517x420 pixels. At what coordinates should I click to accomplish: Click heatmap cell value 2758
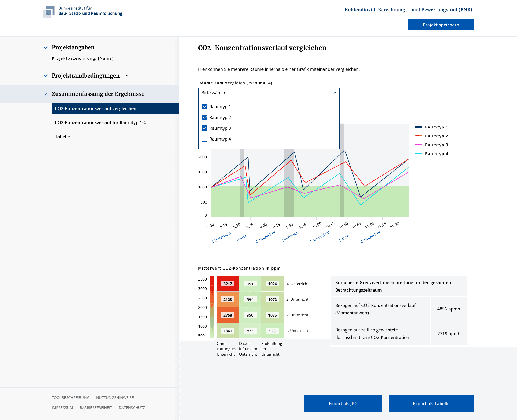pos(228,315)
